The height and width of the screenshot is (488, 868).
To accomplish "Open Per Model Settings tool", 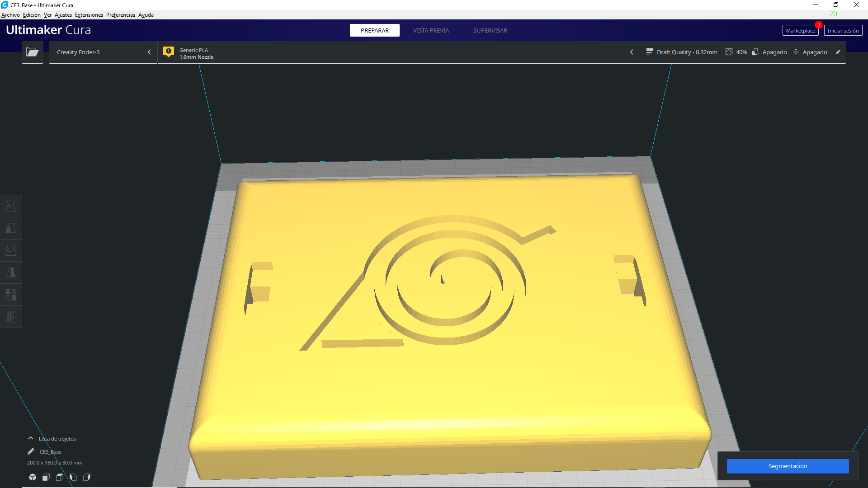I will pyautogui.click(x=11, y=295).
